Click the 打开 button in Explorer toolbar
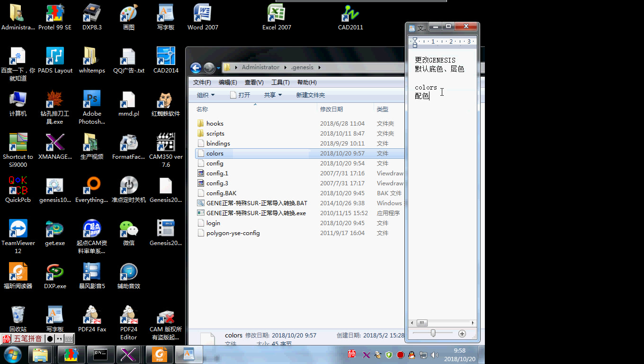 pyautogui.click(x=241, y=95)
